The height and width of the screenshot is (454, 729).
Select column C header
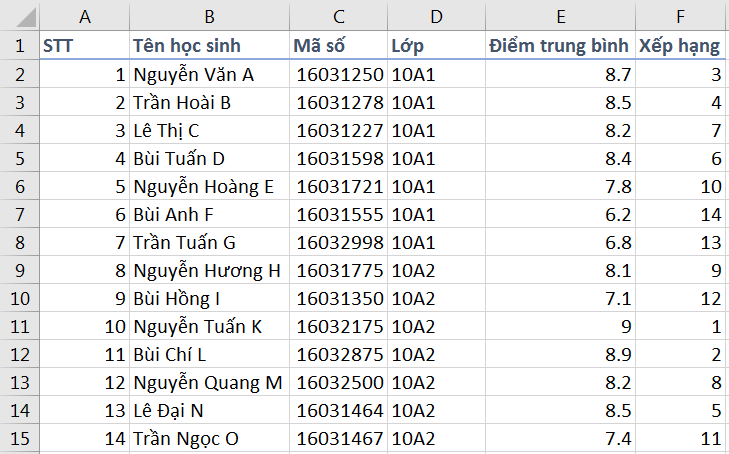click(338, 17)
